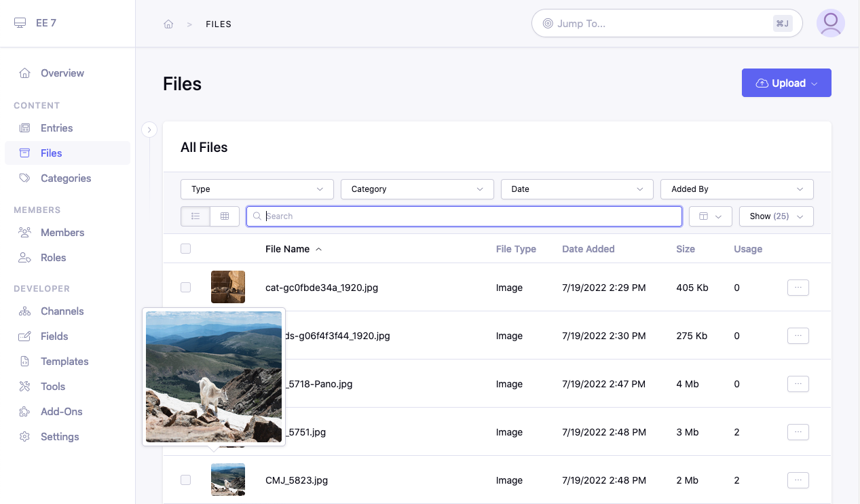Check the box for cat-gc0fbde34a_1920.jpg
This screenshot has width=860, height=504.
click(186, 288)
